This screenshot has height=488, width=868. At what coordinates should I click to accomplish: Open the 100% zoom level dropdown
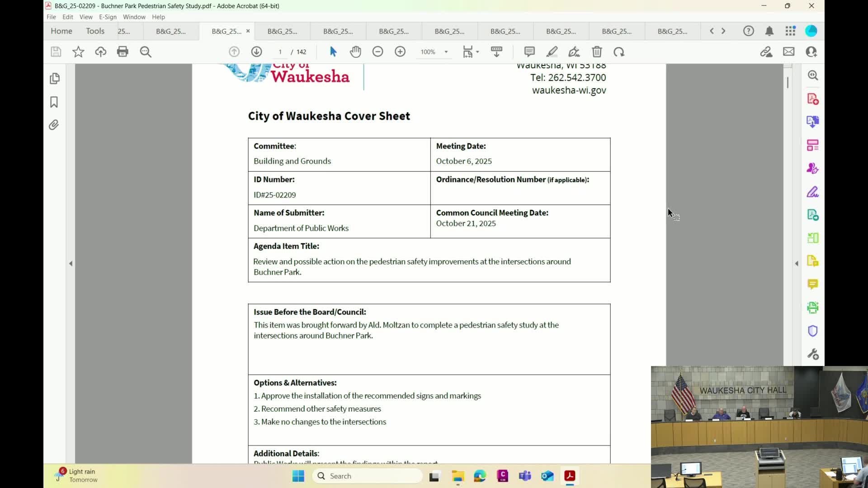446,52
